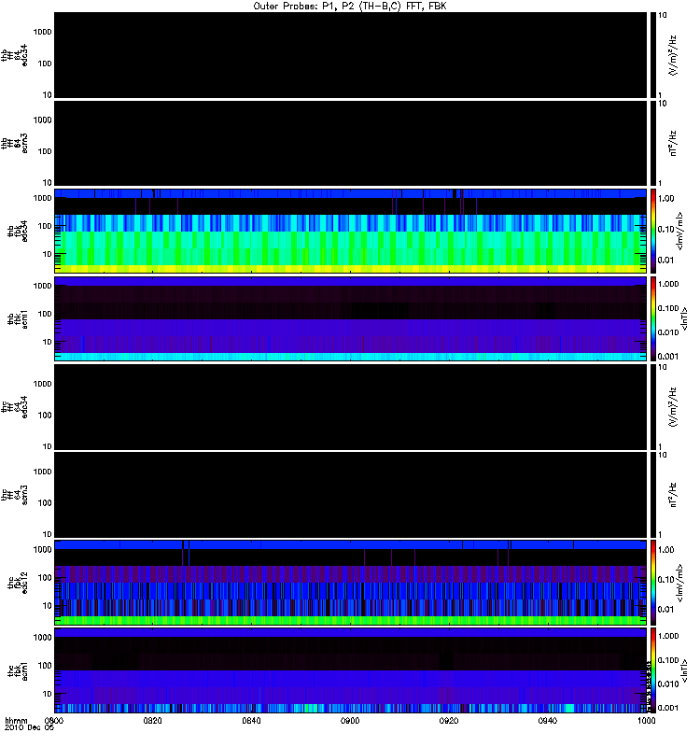The width and height of the screenshot is (700, 747).
Task: Click the "<|nT|>" unit label of thb fbk scm1
Action: click(684, 319)
